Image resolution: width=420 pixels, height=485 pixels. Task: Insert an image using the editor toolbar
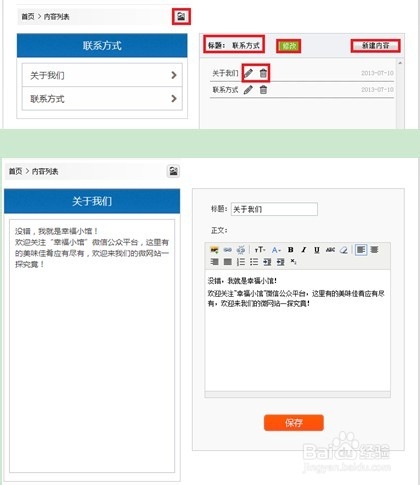point(214,250)
